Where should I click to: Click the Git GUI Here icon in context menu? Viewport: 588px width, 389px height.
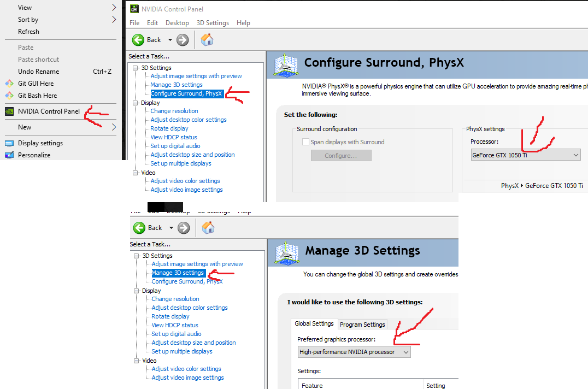(9, 83)
